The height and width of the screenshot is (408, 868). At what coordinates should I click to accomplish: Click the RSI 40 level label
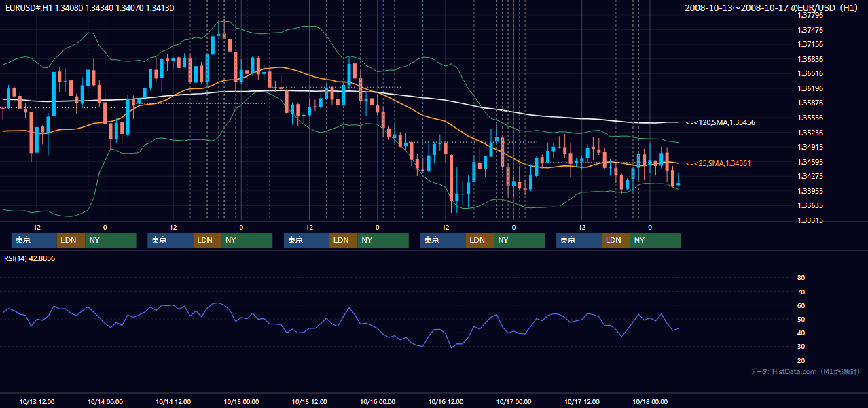tap(801, 333)
